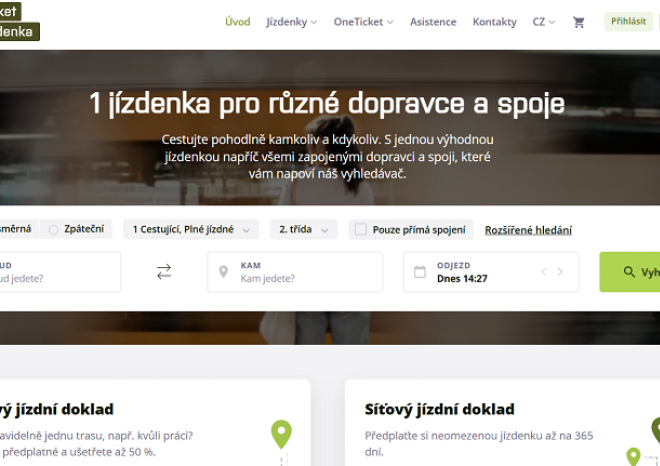This screenshot has height=466, width=660.
Task: Select the Zpáteční radio option
Action: pyautogui.click(x=76, y=229)
